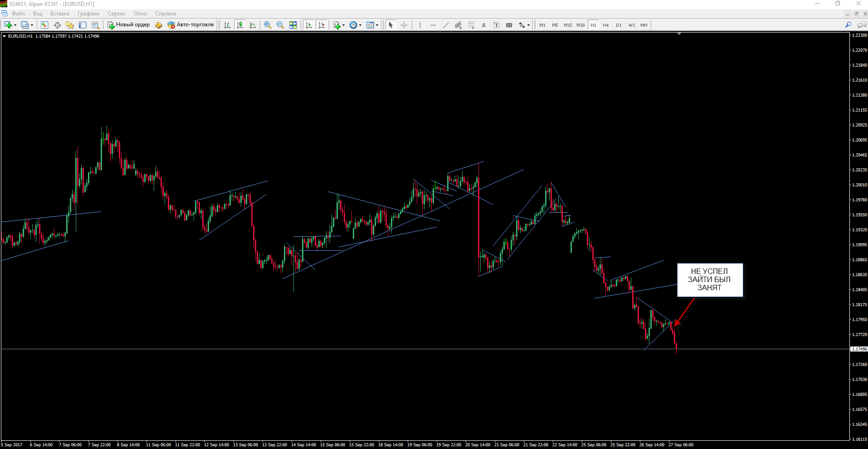Open the Вставка menu
Viewport: 868px width, 449px height.
click(x=60, y=14)
